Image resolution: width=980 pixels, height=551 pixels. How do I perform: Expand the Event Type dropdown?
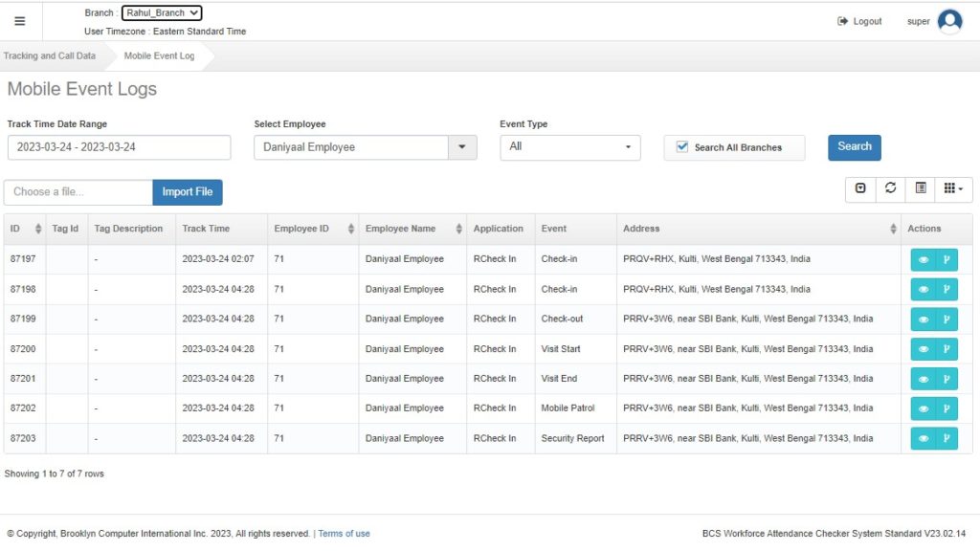pyautogui.click(x=570, y=147)
